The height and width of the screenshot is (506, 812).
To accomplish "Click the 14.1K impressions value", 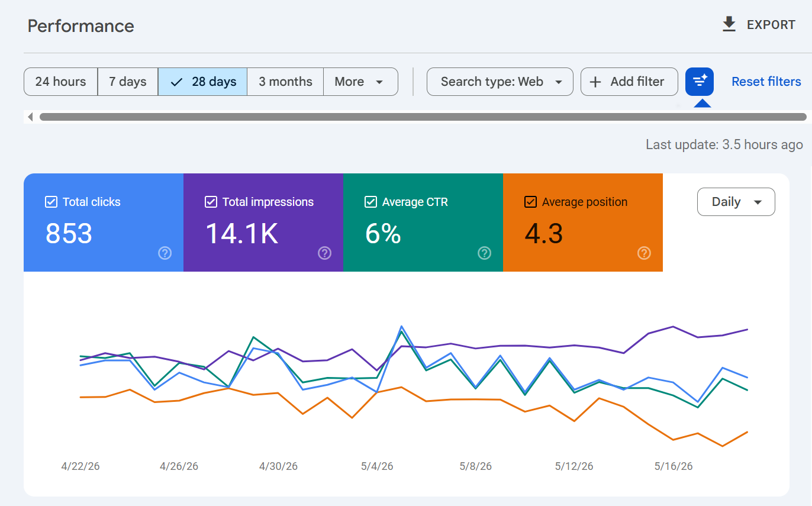I will point(241,233).
